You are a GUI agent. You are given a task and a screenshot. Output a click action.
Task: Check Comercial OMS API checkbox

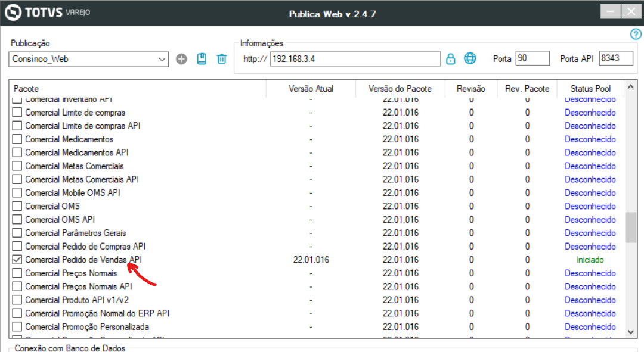pos(17,220)
